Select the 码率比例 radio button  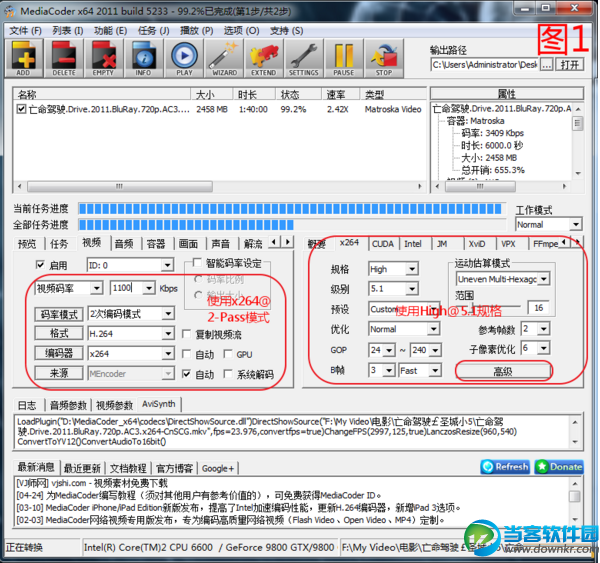198,279
